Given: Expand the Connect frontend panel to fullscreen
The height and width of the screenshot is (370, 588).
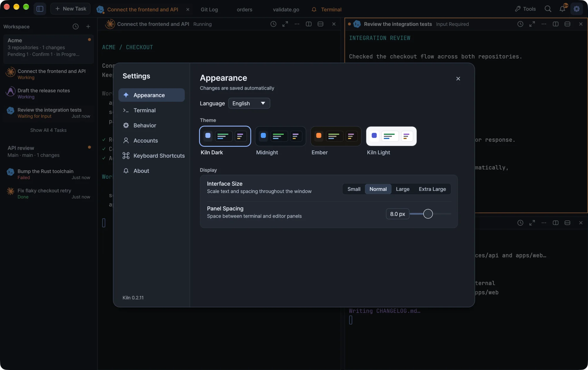Looking at the screenshot, I should (285, 24).
